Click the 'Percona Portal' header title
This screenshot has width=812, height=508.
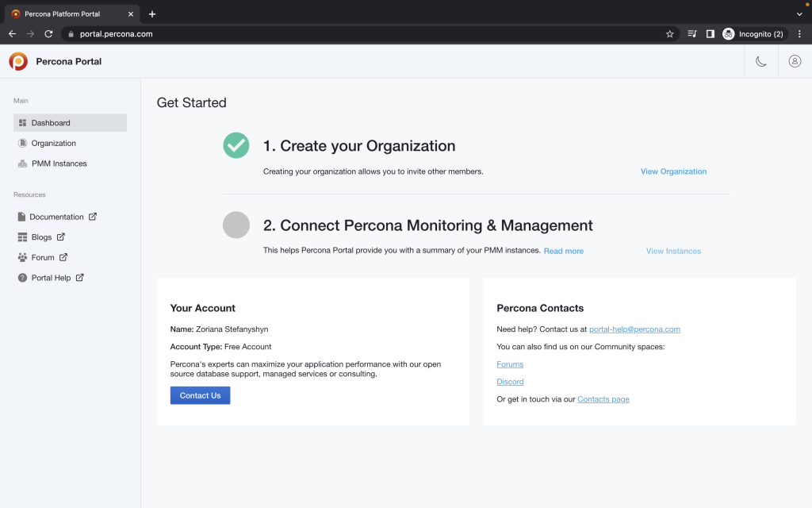click(69, 61)
